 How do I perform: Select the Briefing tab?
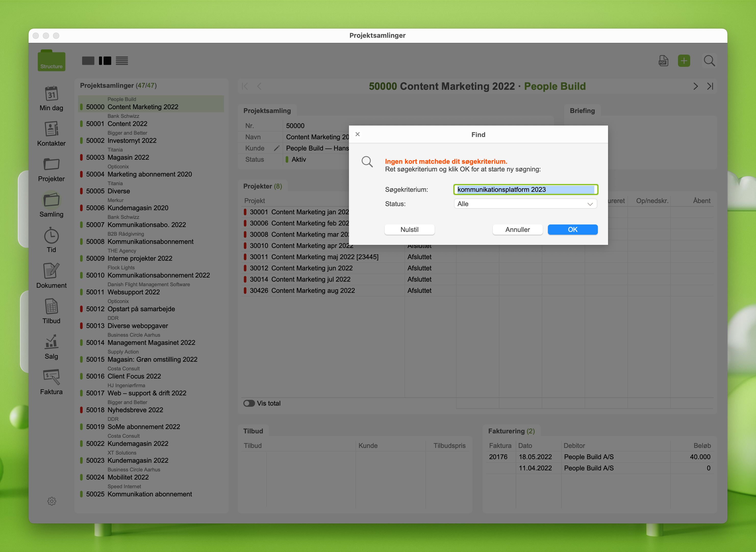coord(582,111)
